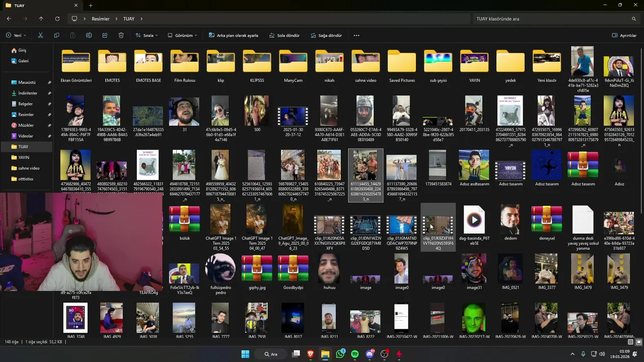Click the Rename icon in toolbar

click(89, 36)
